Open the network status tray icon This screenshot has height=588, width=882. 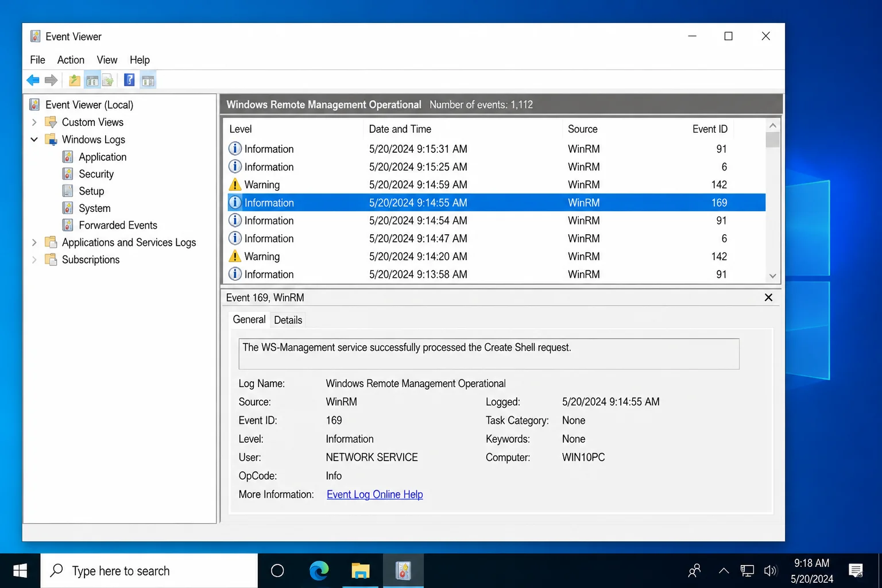click(747, 571)
